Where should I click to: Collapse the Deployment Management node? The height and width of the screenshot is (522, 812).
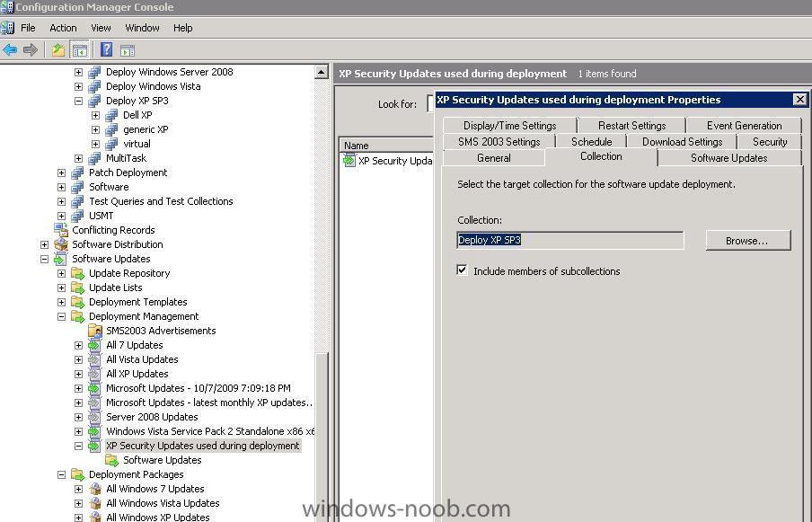(x=61, y=316)
